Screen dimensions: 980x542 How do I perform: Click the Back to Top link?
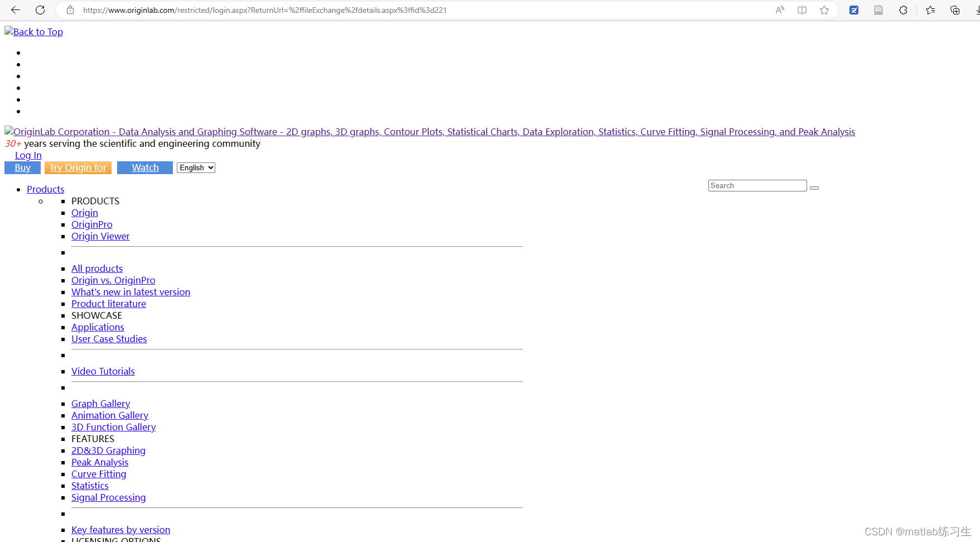click(33, 32)
